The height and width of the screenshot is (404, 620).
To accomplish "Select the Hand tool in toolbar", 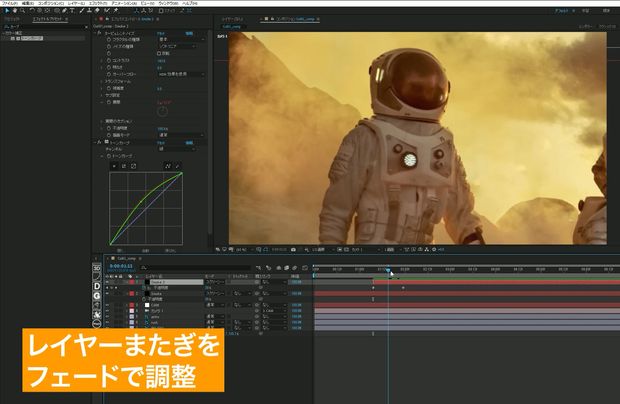I will tap(15, 11).
